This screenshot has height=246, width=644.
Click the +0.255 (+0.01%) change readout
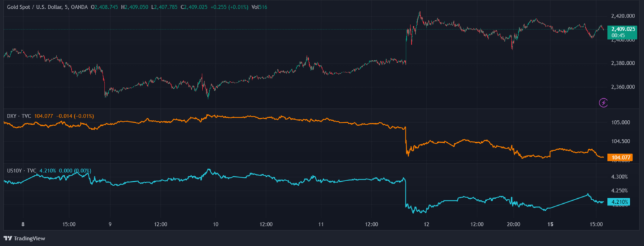pos(230,7)
